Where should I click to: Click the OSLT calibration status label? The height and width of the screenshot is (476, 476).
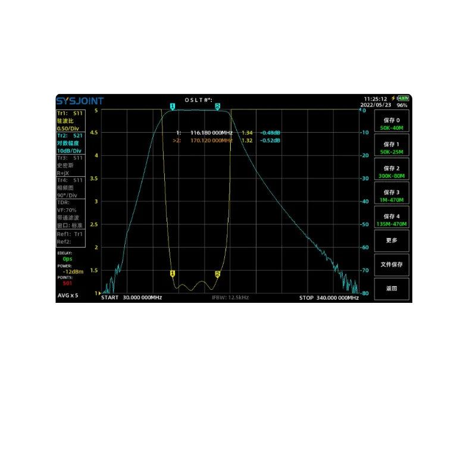(x=199, y=100)
